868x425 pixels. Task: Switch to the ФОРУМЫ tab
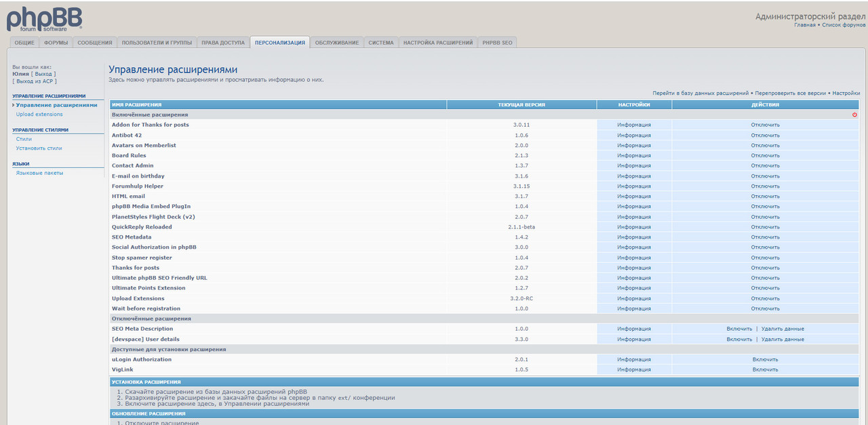tap(56, 43)
